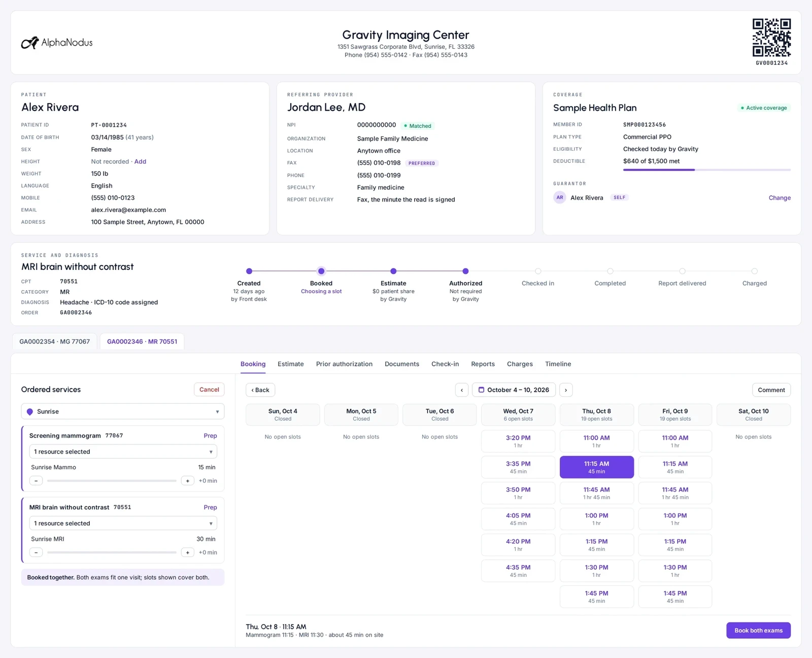Open the Sunrise location dropdown
The width and height of the screenshot is (812, 658).
(x=123, y=411)
